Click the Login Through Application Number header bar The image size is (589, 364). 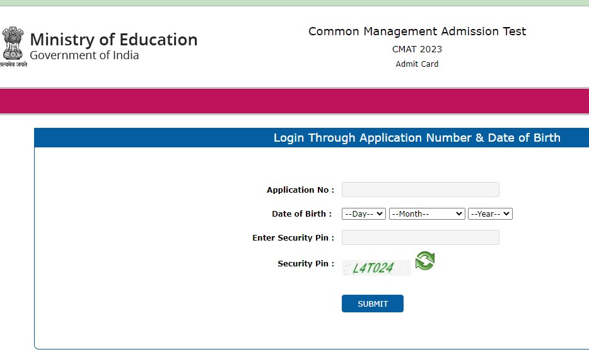coord(416,138)
